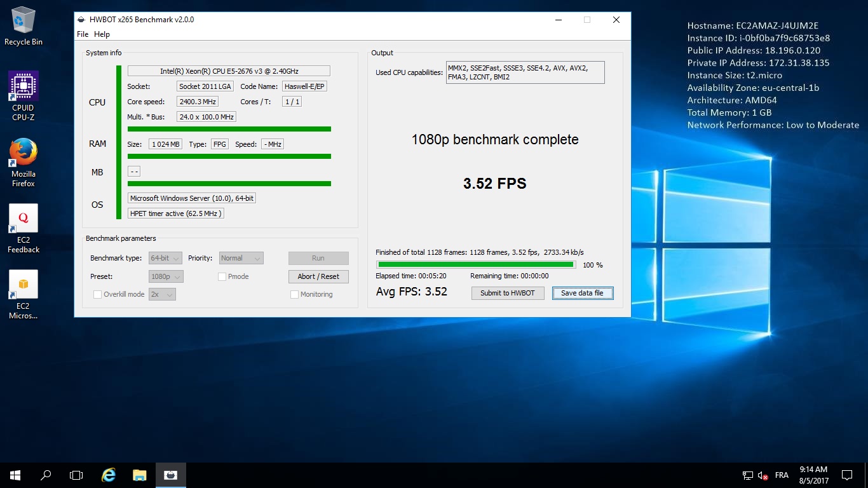
Task: Minimize the HWBOT x265 Benchmark window
Action: click(558, 20)
